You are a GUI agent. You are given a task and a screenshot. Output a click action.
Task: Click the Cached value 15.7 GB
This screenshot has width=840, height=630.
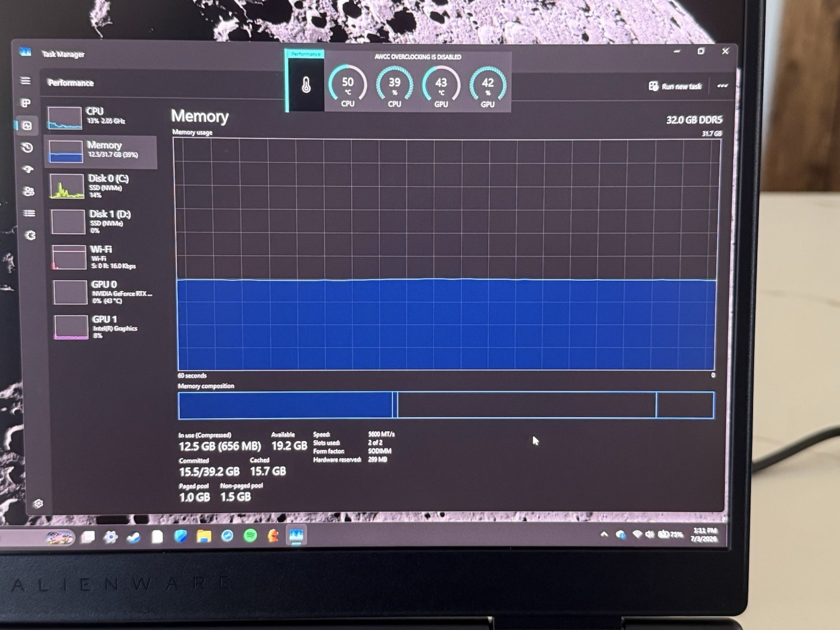268,471
